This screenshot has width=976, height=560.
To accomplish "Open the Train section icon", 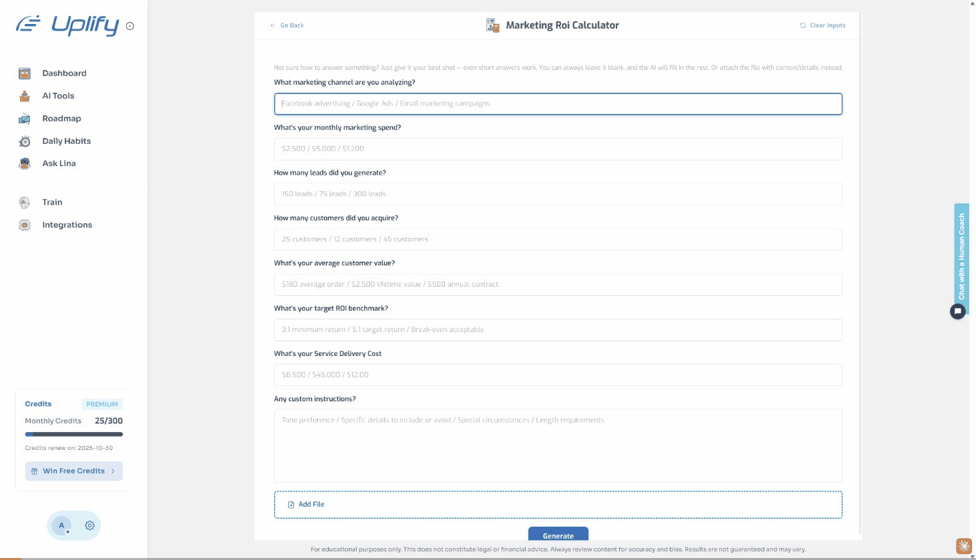I will [25, 203].
